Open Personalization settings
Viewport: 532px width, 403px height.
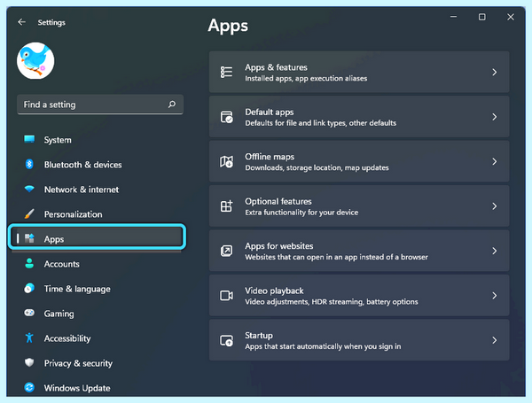point(73,214)
